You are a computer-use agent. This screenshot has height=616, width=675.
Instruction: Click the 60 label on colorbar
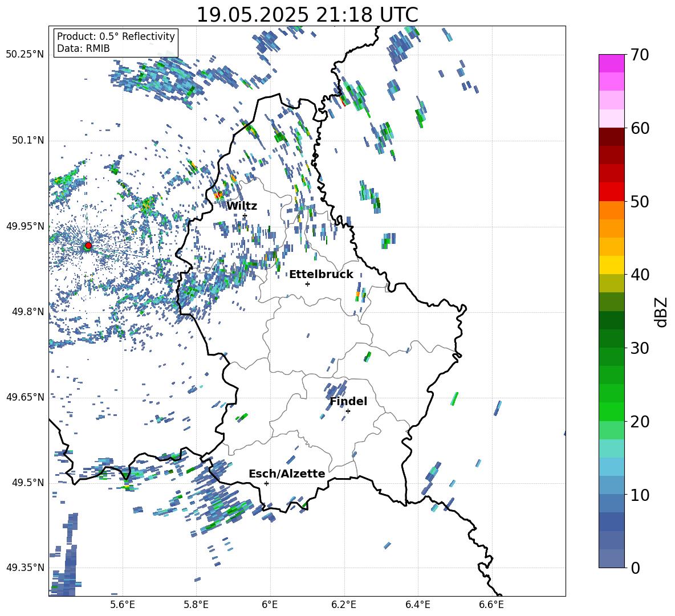tap(639, 128)
